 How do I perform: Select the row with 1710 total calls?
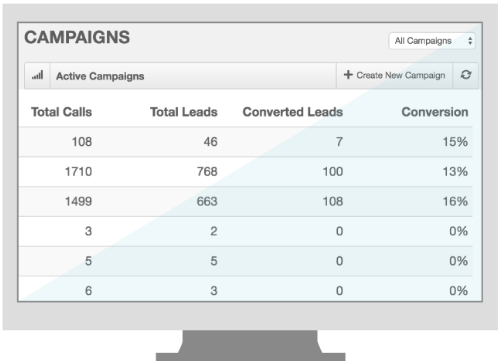(246, 172)
